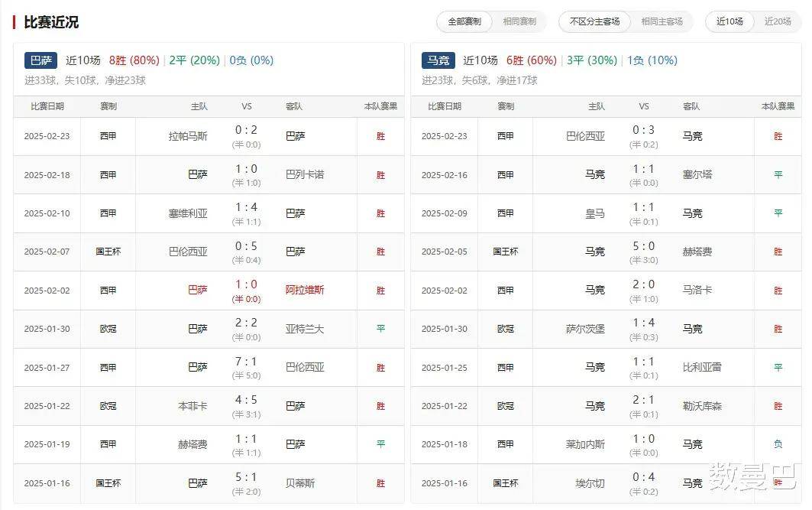
Task: Click the 勒沃库森 team name
Action: (x=702, y=406)
